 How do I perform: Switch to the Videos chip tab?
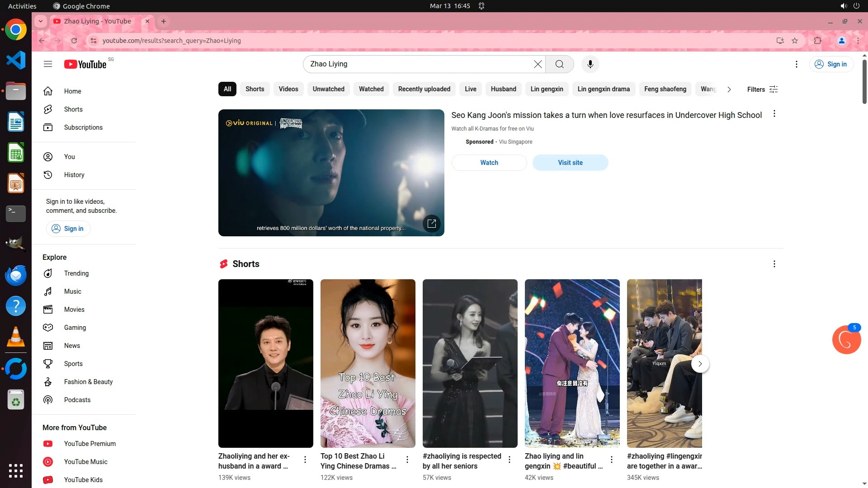288,89
